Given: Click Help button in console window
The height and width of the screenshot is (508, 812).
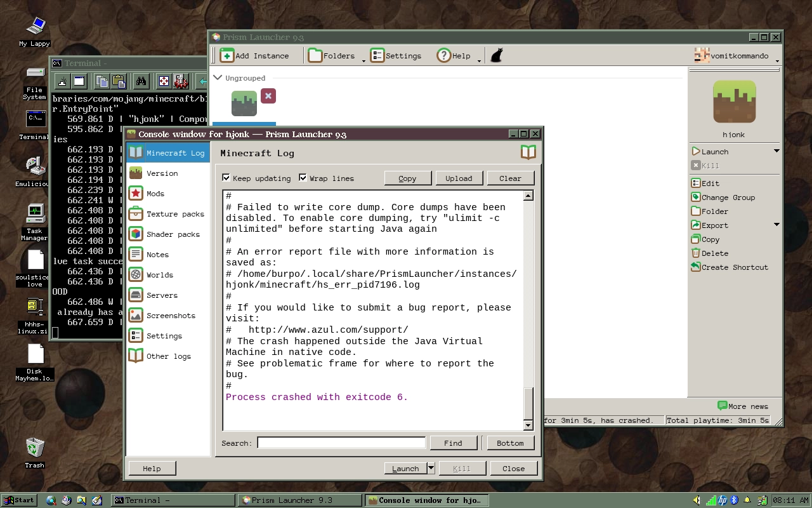Looking at the screenshot, I should pos(152,468).
